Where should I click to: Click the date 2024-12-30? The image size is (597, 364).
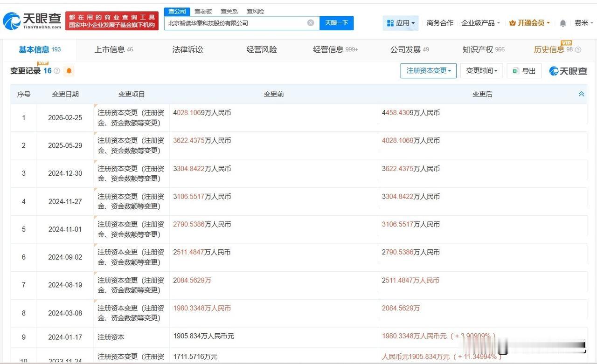pos(65,173)
